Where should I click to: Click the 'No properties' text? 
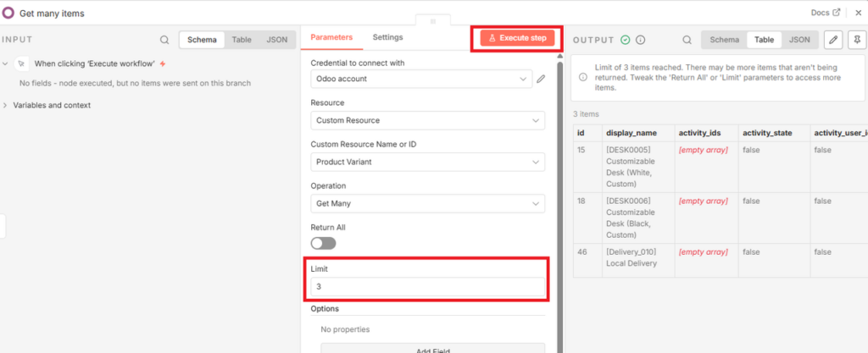coord(346,330)
